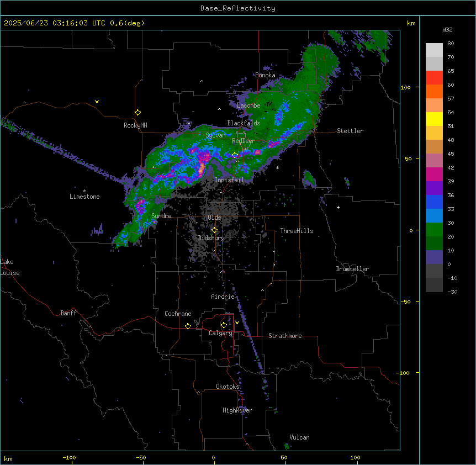Click the Base_Reflectivity title
This screenshot has height=465, width=476.
(x=238, y=8)
